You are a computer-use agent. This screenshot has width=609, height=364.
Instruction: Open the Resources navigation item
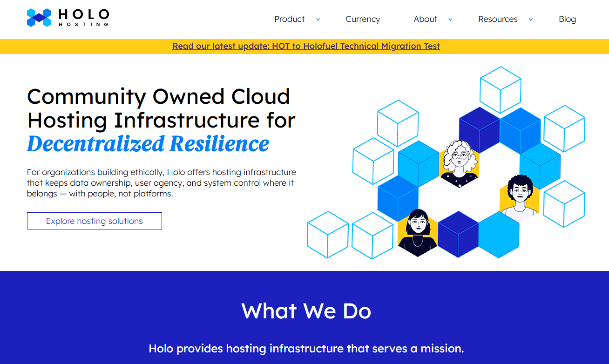498,19
